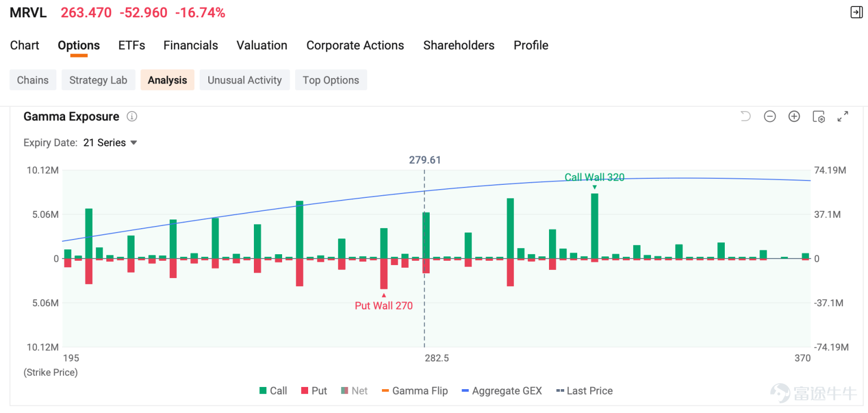The width and height of the screenshot is (868, 413).
Task: Select the Chains sub-tab
Action: point(33,80)
